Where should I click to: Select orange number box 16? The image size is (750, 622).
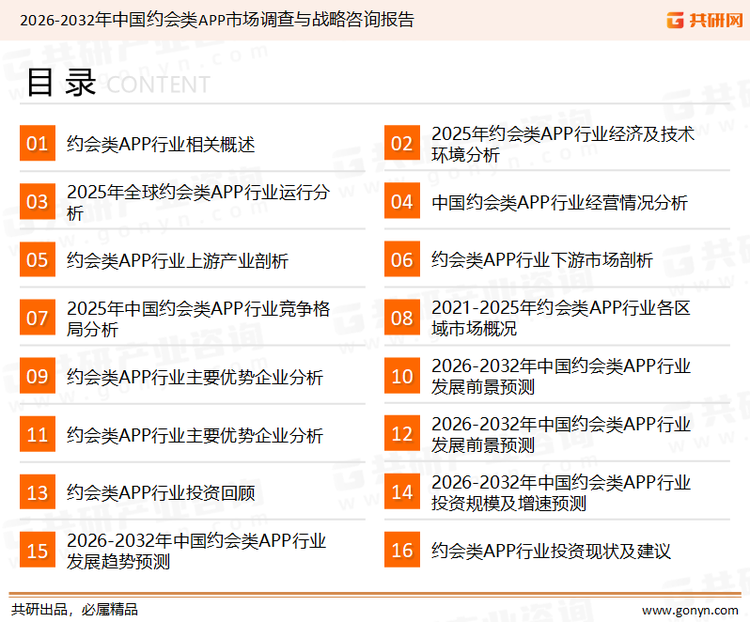[402, 550]
